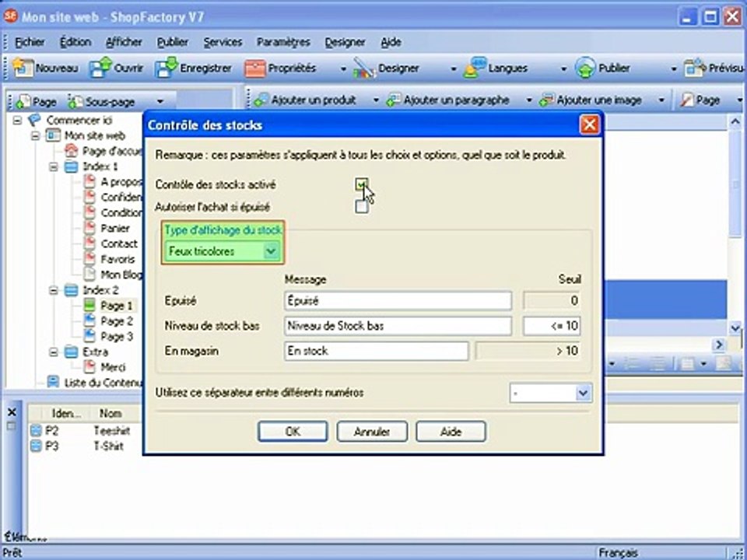Collapse the Extra tree node
Viewport: 747px width, 560px height.
click(x=54, y=352)
